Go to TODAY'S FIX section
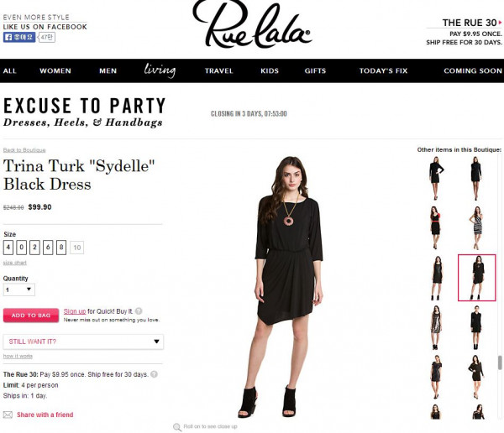The width and height of the screenshot is (504, 433). pos(383,70)
